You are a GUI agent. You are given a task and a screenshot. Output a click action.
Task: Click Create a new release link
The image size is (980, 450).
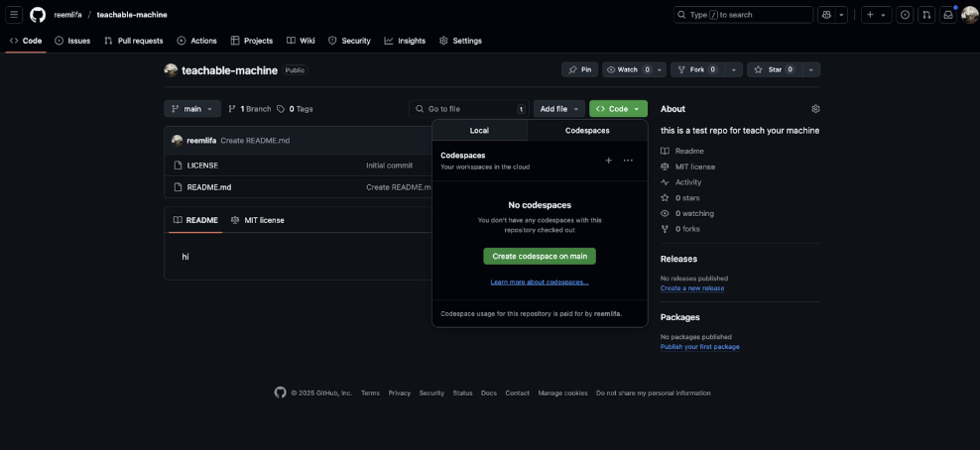click(x=692, y=288)
